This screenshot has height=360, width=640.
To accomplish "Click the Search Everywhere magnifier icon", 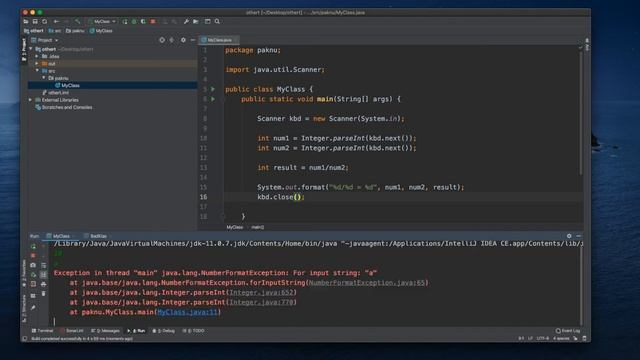I will click(x=217, y=22).
